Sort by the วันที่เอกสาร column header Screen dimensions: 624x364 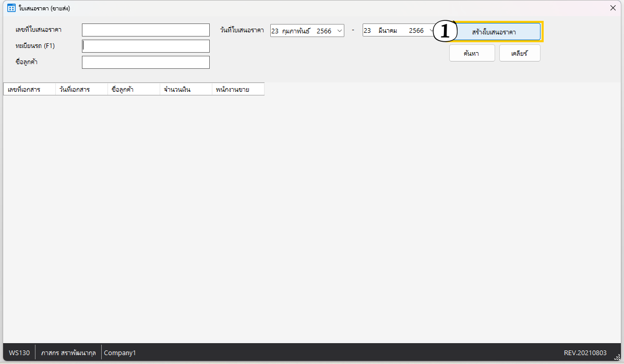click(81, 89)
